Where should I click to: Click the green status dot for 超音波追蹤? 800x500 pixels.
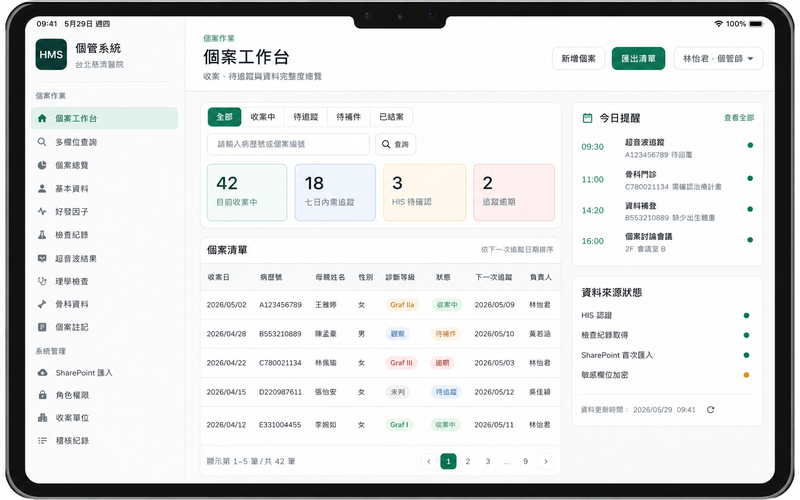750,145
